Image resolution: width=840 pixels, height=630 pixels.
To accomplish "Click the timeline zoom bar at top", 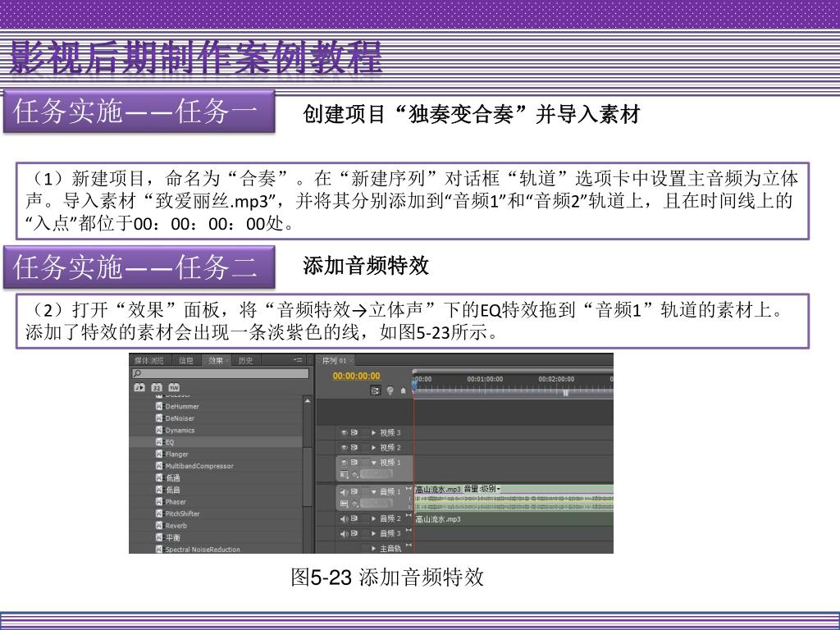I will point(513,370).
